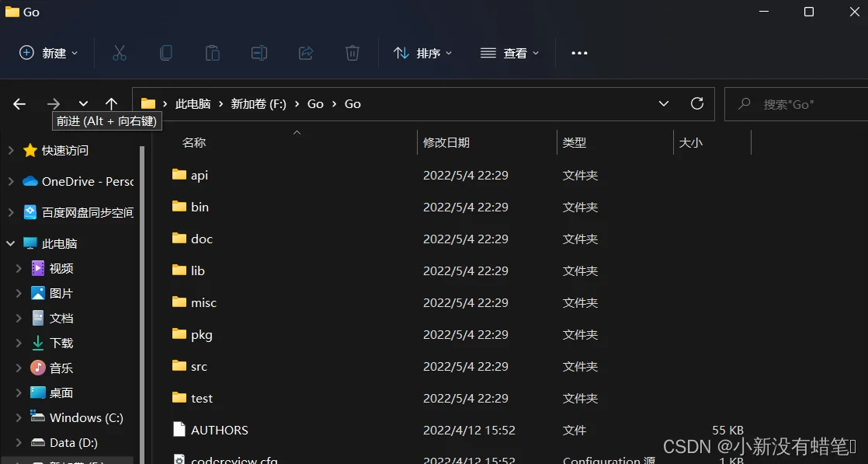The width and height of the screenshot is (868, 464).
Task: Open the 新建 dropdown menu
Action: point(49,53)
